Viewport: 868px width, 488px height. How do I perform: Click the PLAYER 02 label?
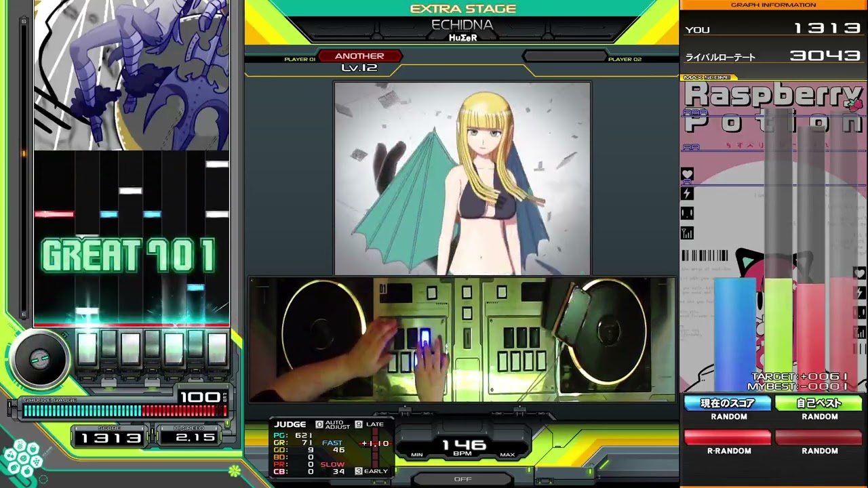pyautogui.click(x=625, y=60)
